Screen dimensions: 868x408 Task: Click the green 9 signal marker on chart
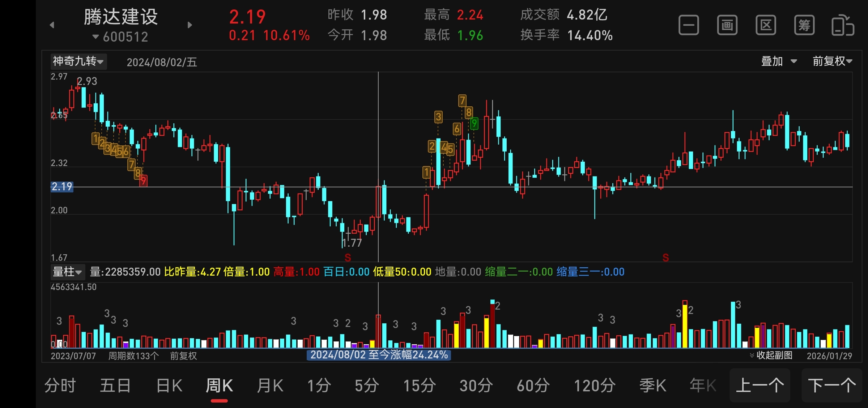(474, 124)
